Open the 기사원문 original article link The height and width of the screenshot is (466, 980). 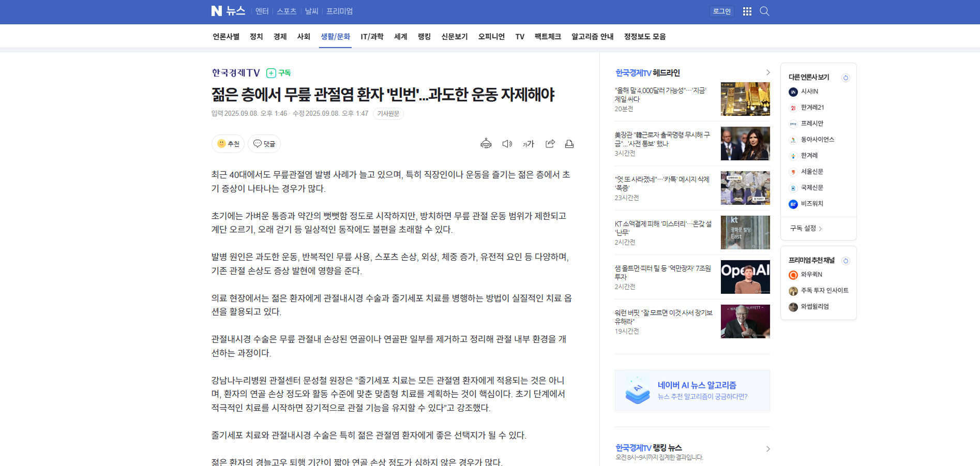388,114
